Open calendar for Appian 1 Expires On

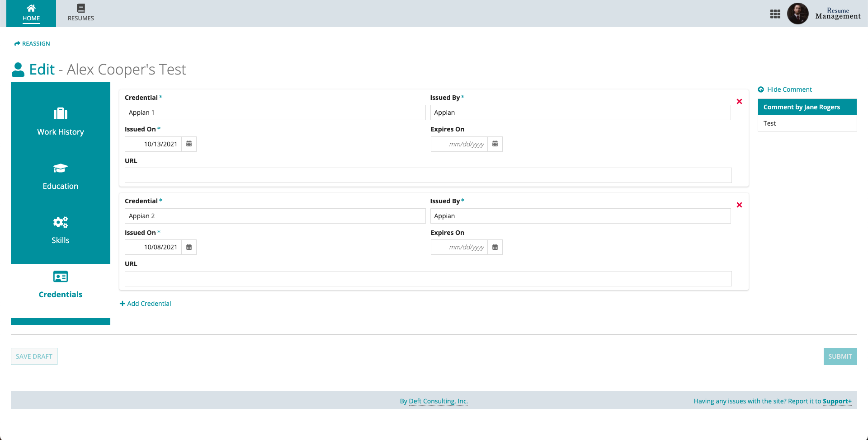click(495, 144)
